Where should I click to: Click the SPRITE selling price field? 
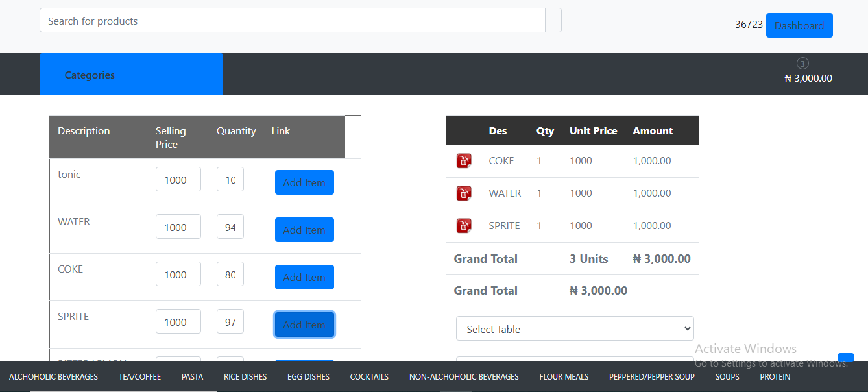[178, 322]
